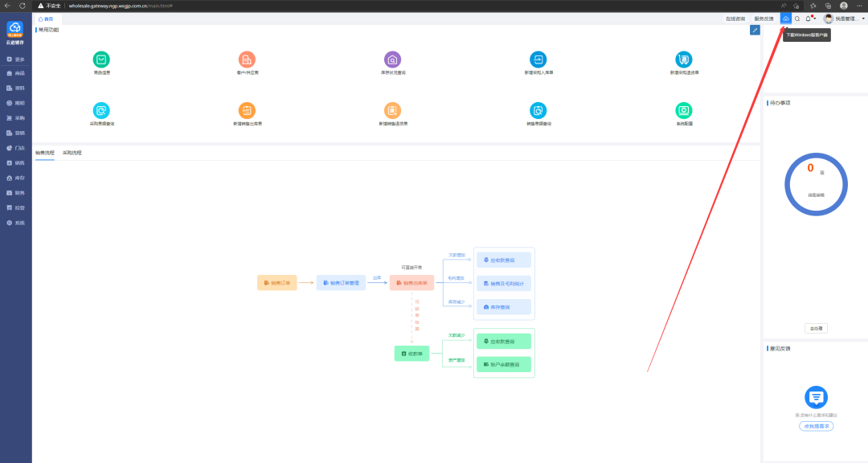Open the 新增采购退货单 cart icon

(x=684, y=59)
